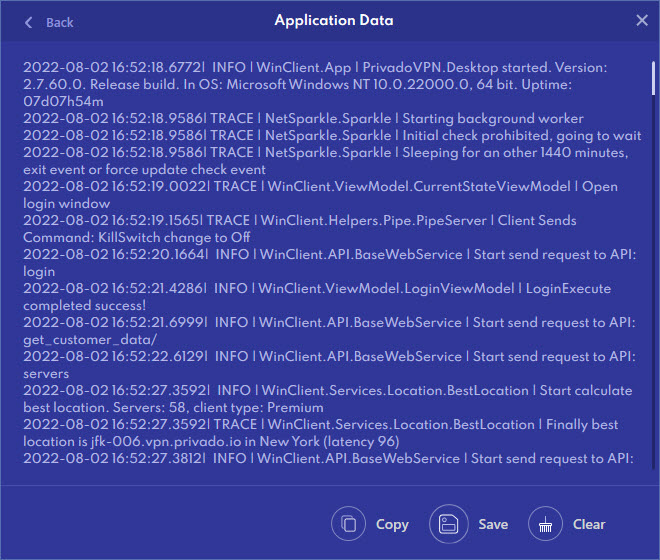
Task: Click the 'login window' text line
Action: coord(67,204)
